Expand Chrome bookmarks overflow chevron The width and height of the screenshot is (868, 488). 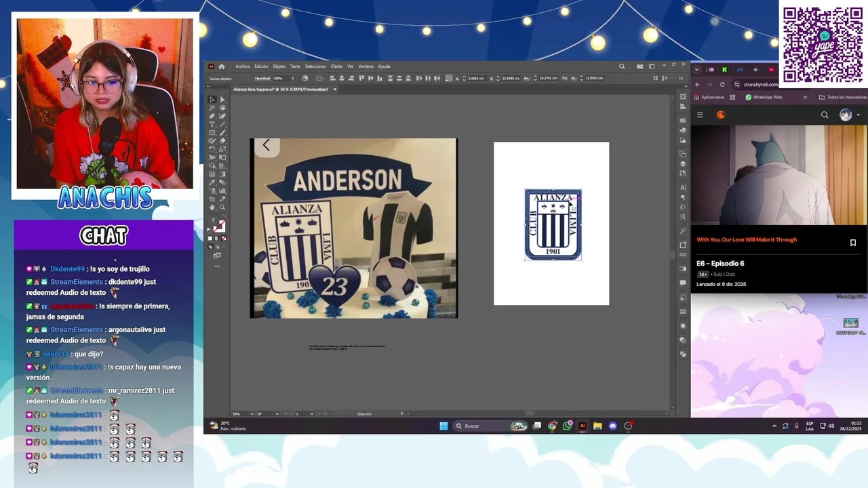pyautogui.click(x=805, y=98)
